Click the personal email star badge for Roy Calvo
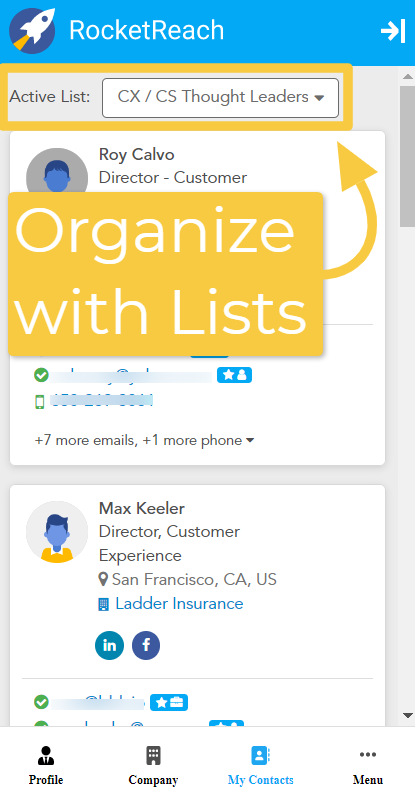415x805 pixels. click(x=234, y=375)
